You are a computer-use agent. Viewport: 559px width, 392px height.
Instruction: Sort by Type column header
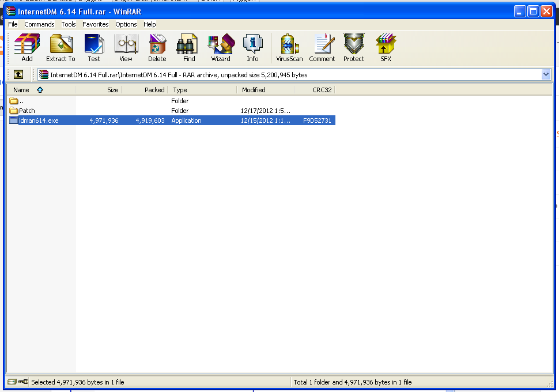click(x=202, y=90)
